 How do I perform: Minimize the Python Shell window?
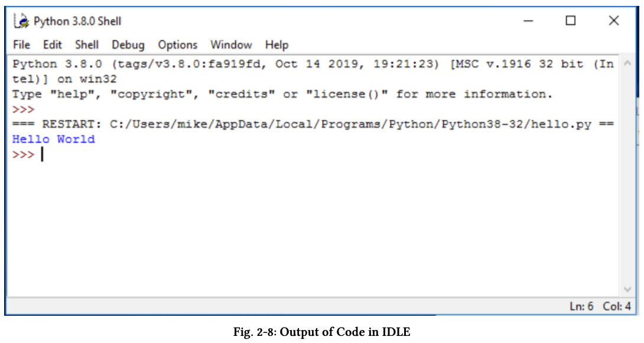[528, 21]
